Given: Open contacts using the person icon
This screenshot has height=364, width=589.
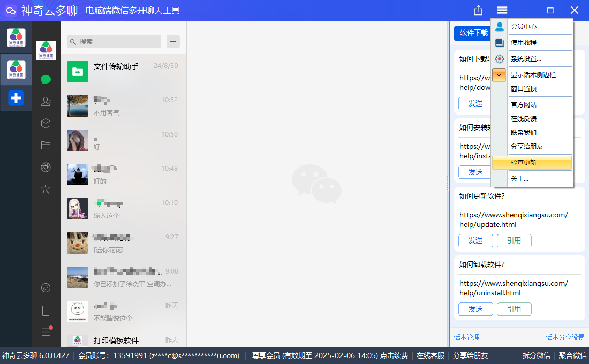Looking at the screenshot, I should coord(46,101).
